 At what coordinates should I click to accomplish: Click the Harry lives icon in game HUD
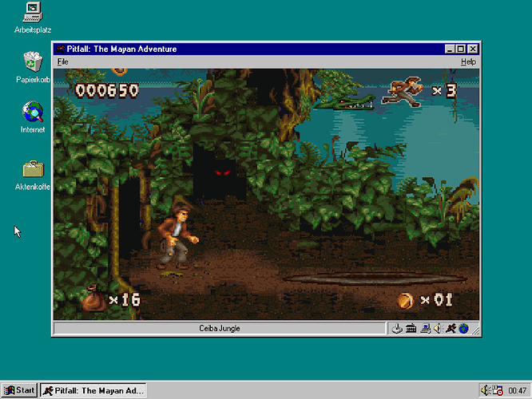(402, 91)
